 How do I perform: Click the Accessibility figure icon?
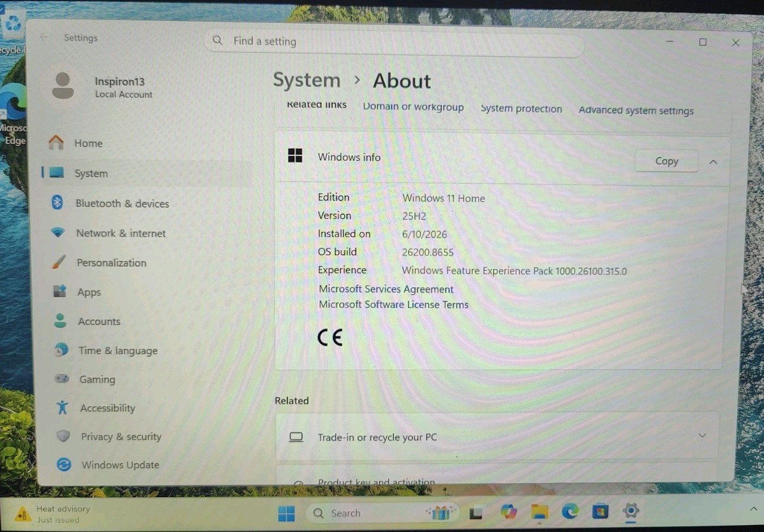[x=62, y=407]
